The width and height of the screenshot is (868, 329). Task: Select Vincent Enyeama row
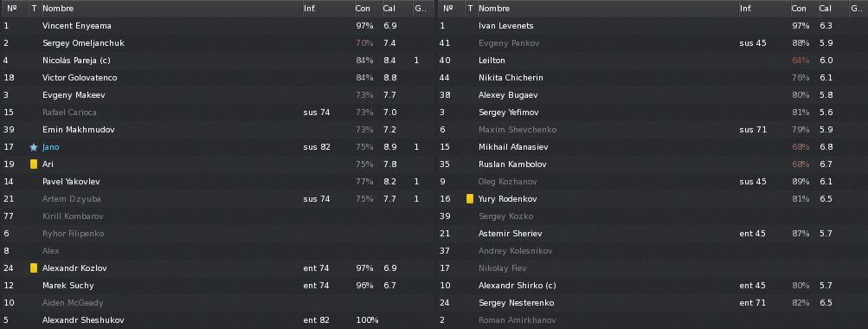tap(217, 25)
